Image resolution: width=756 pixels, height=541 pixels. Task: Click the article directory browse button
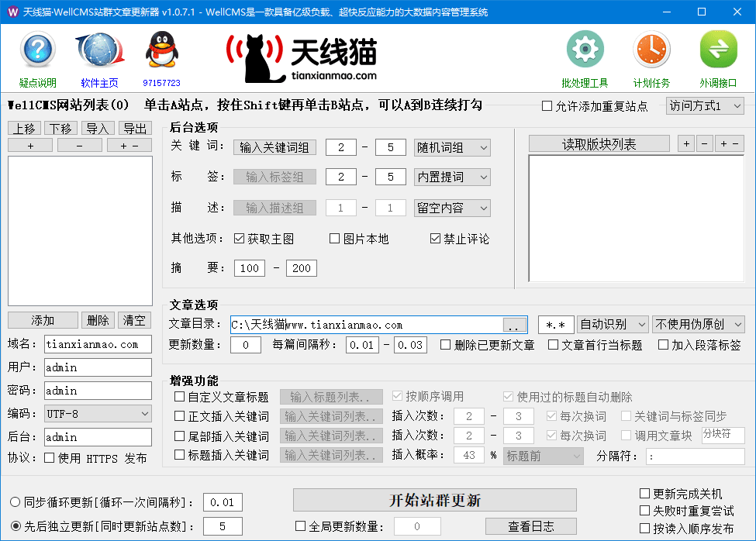(514, 326)
